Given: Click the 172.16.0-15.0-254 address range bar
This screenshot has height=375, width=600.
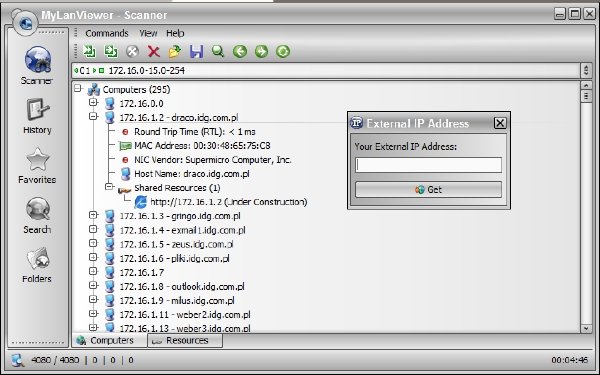Looking at the screenshot, I should [326, 70].
